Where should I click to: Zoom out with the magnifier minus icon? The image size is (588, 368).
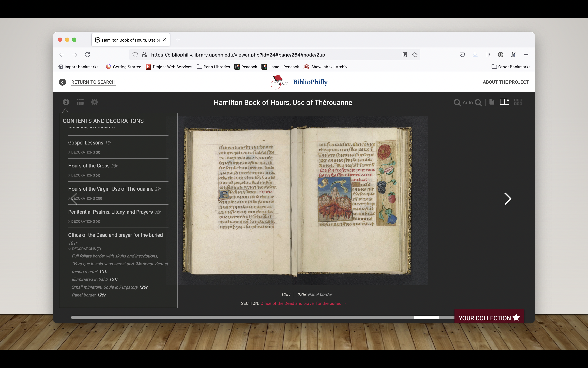coord(478,102)
